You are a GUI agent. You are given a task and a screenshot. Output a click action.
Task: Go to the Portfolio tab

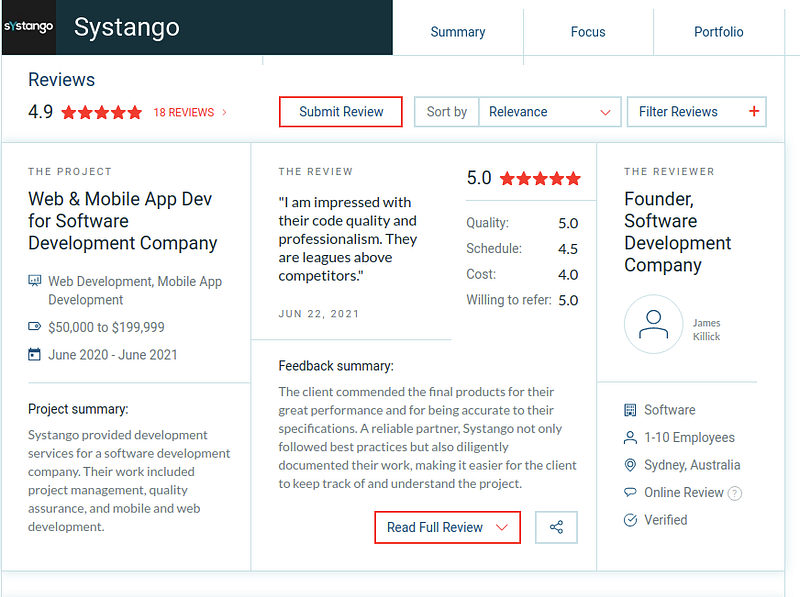tap(718, 32)
